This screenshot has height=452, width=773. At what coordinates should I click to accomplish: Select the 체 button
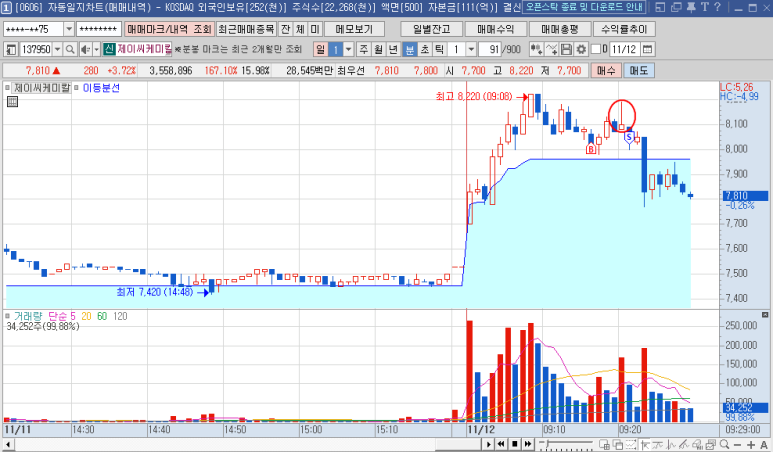point(300,30)
